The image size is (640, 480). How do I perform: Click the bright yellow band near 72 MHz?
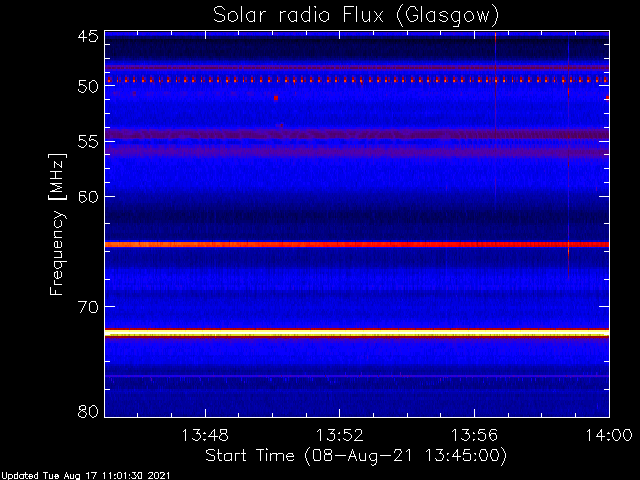click(x=357, y=333)
